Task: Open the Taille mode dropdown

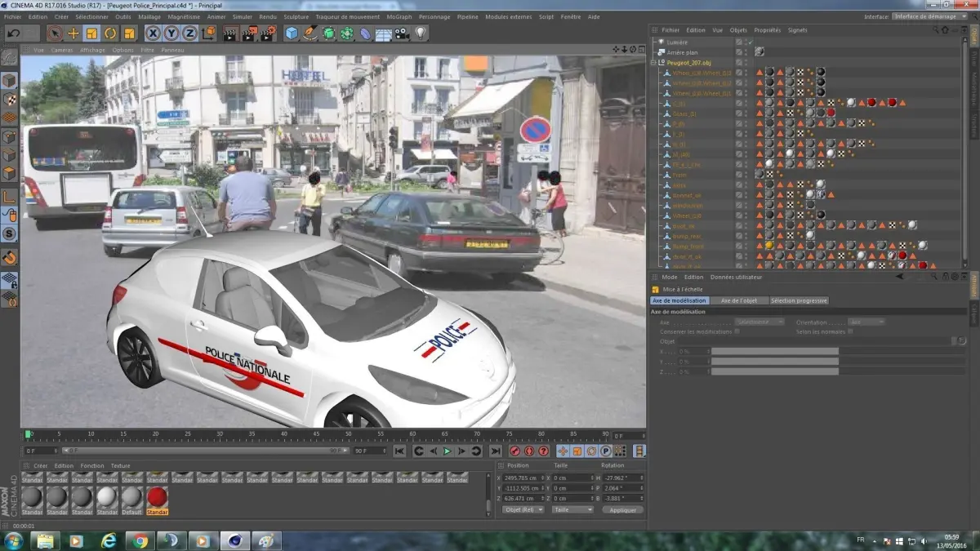Action: click(572, 509)
